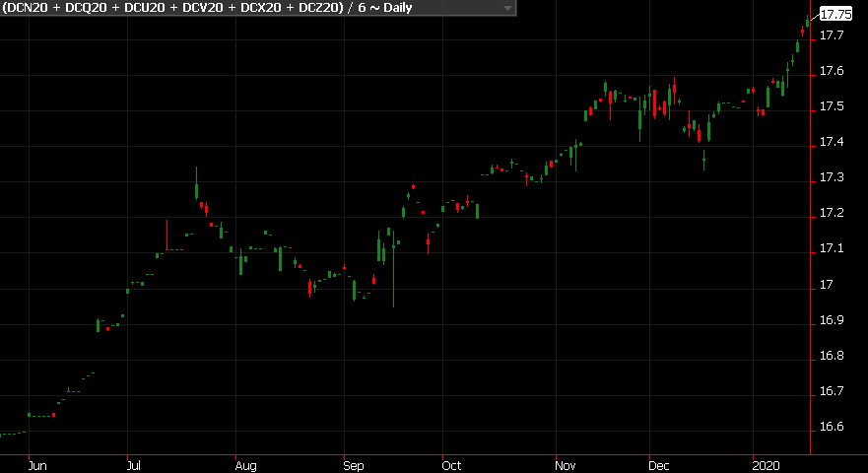
Task: Click the Dec date axis label
Action: click(659, 466)
